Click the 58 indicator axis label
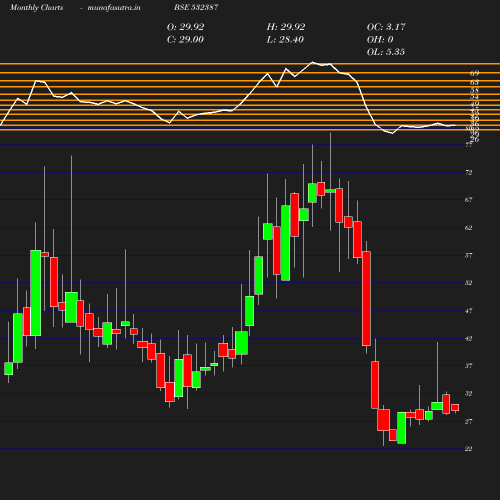500x500 pixels. [475, 90]
